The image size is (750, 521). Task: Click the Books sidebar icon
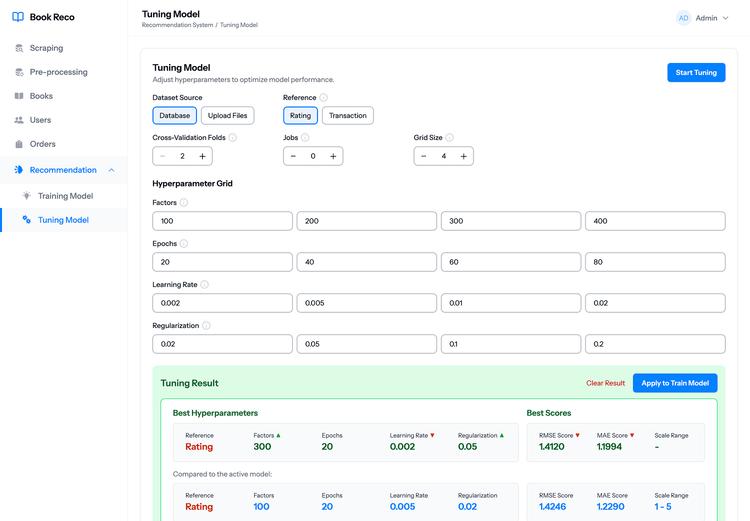[x=19, y=96]
